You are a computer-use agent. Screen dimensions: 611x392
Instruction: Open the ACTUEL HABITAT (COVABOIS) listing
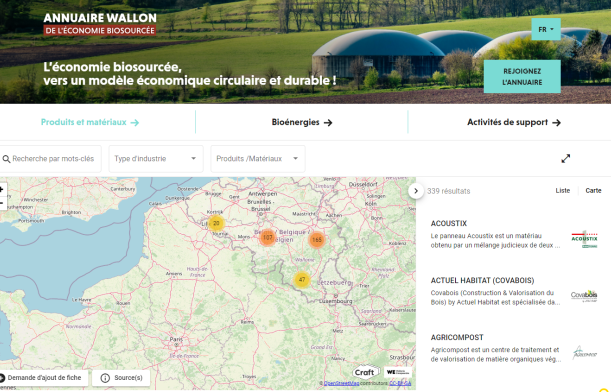[x=482, y=280]
